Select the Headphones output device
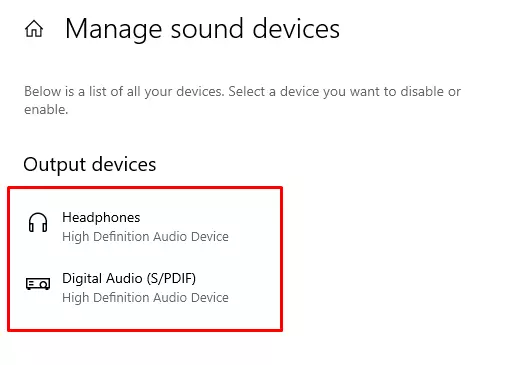Viewport: 512px width, 365px height. pos(145,227)
